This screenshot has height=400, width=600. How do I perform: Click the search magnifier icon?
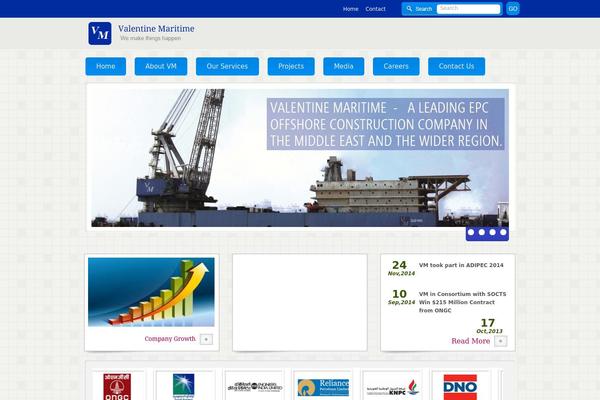409,8
